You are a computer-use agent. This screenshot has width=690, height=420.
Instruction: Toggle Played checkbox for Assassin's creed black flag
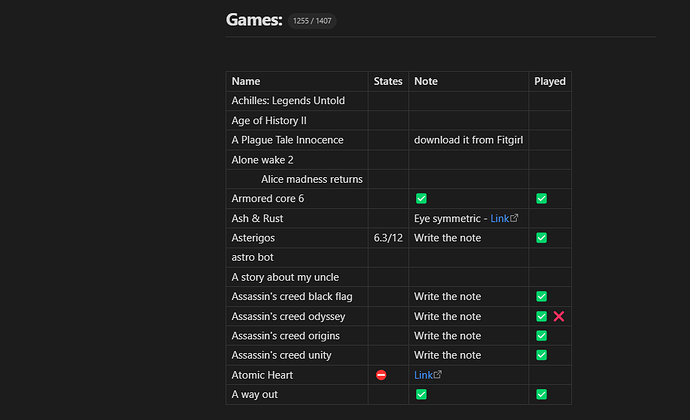(542, 296)
